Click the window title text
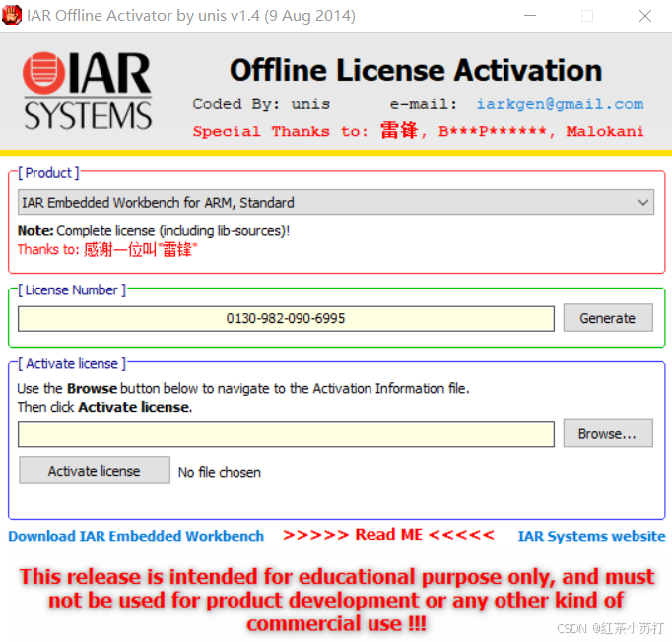 [191, 16]
